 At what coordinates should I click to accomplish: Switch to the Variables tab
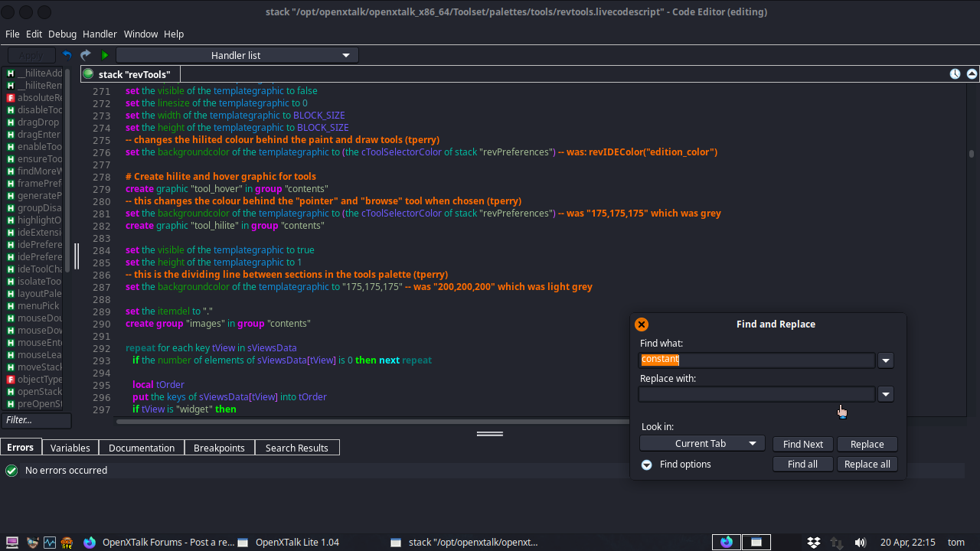pos(70,448)
